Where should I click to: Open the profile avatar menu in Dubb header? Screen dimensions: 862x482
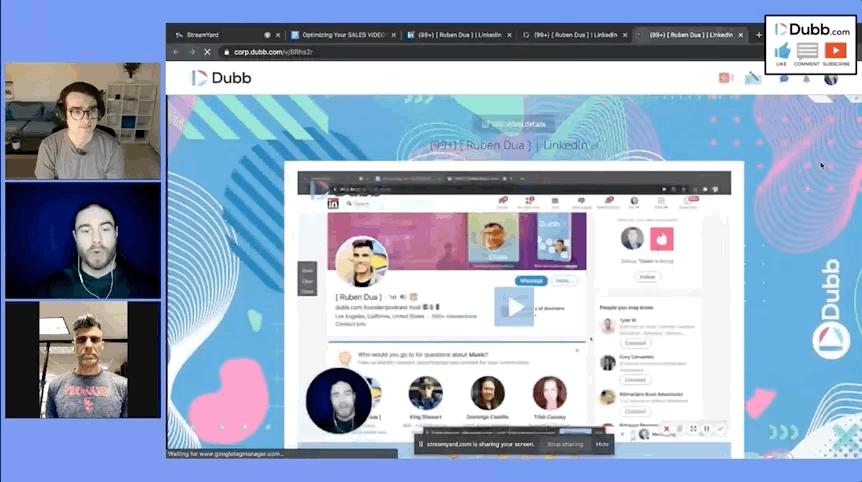tap(831, 79)
